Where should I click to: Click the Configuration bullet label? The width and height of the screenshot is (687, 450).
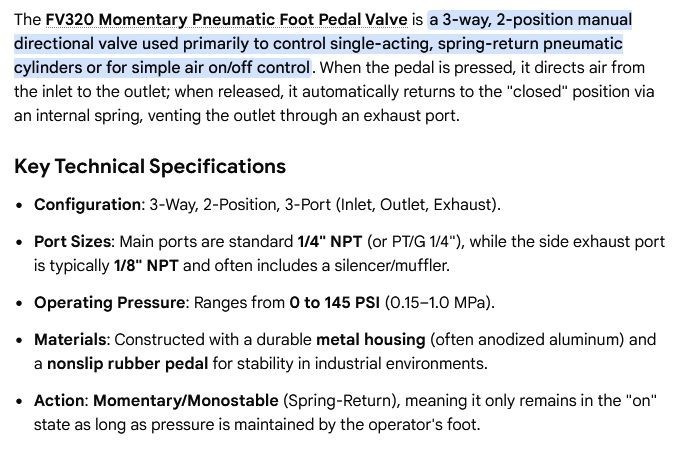87,205
